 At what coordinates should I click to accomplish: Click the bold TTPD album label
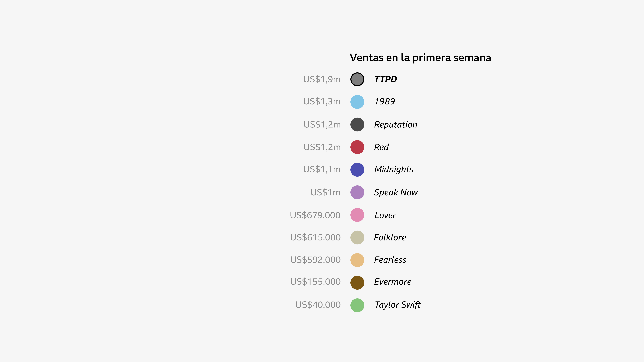(386, 79)
